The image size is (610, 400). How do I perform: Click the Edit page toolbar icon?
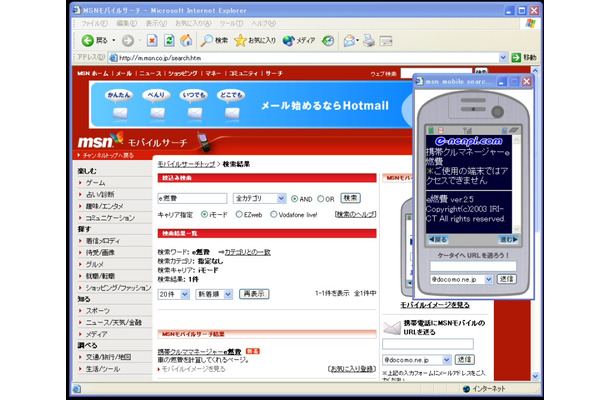tap(386, 40)
